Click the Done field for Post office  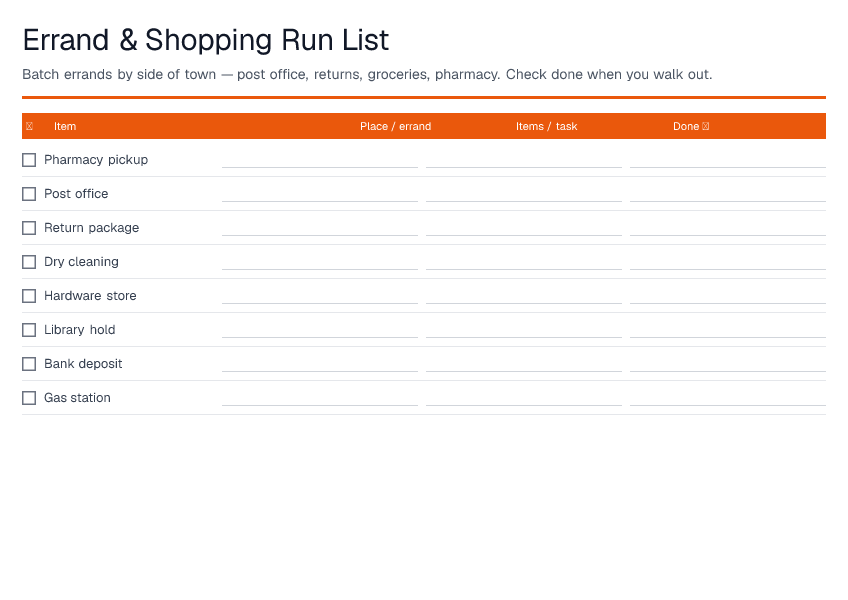pyautogui.click(x=727, y=194)
